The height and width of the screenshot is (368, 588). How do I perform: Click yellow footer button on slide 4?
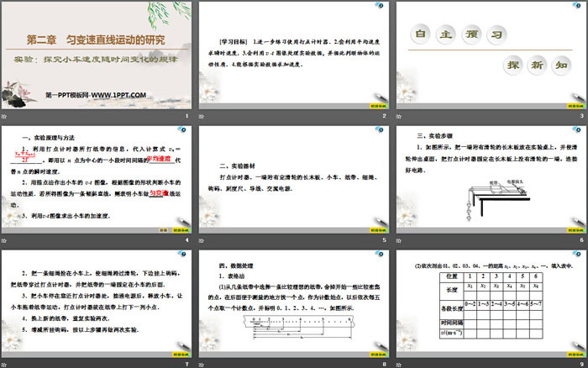(x=181, y=230)
